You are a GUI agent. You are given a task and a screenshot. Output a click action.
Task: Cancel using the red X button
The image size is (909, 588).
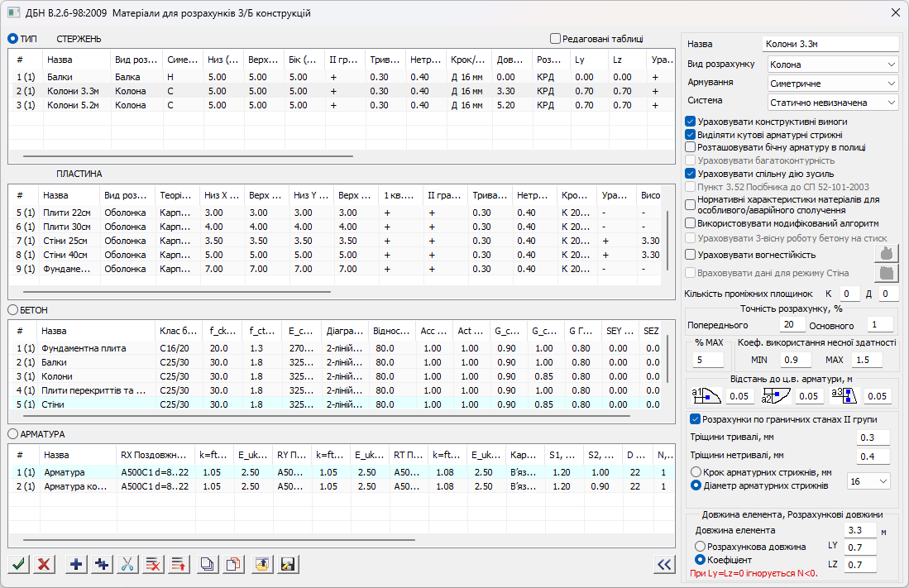point(45,564)
